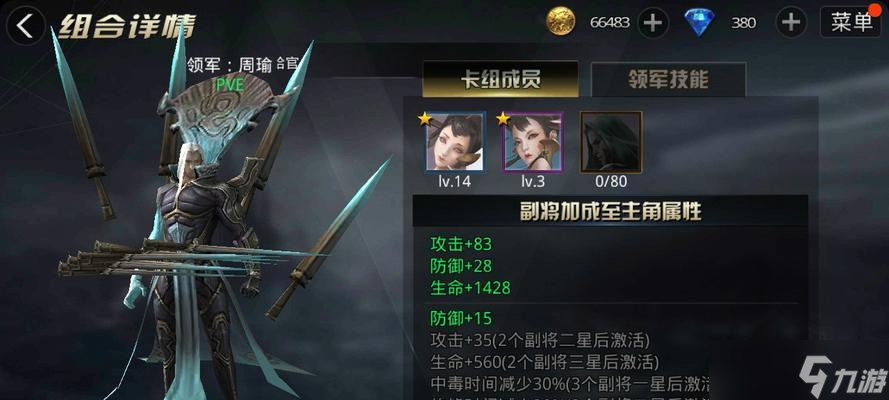
Task: Click the gold coin currency icon
Action: pyautogui.click(x=560, y=22)
